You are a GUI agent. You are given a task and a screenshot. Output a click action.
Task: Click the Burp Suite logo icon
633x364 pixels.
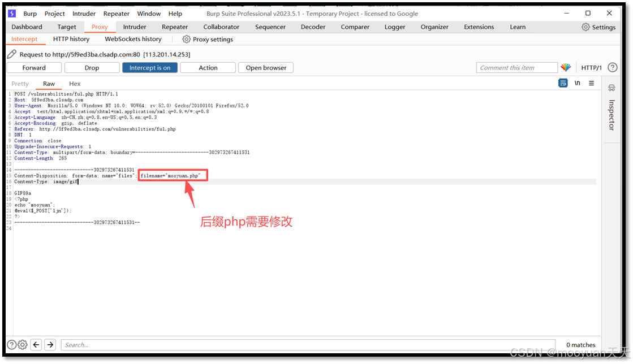coord(12,14)
